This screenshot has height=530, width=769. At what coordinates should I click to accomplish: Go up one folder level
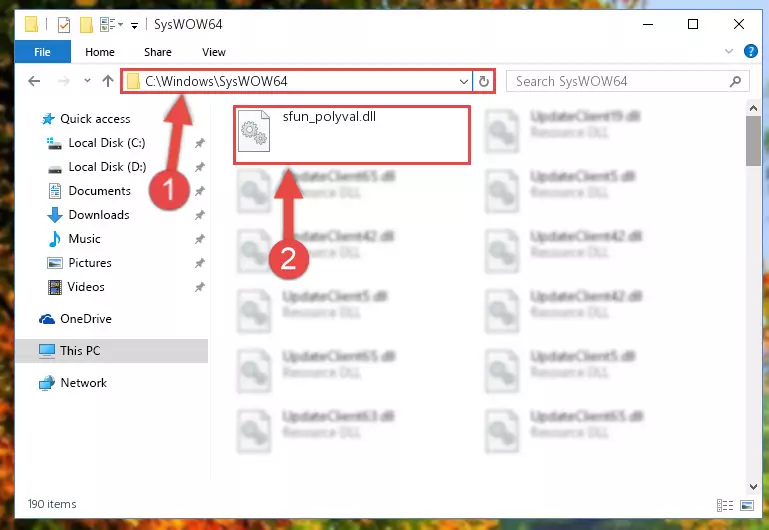point(108,81)
